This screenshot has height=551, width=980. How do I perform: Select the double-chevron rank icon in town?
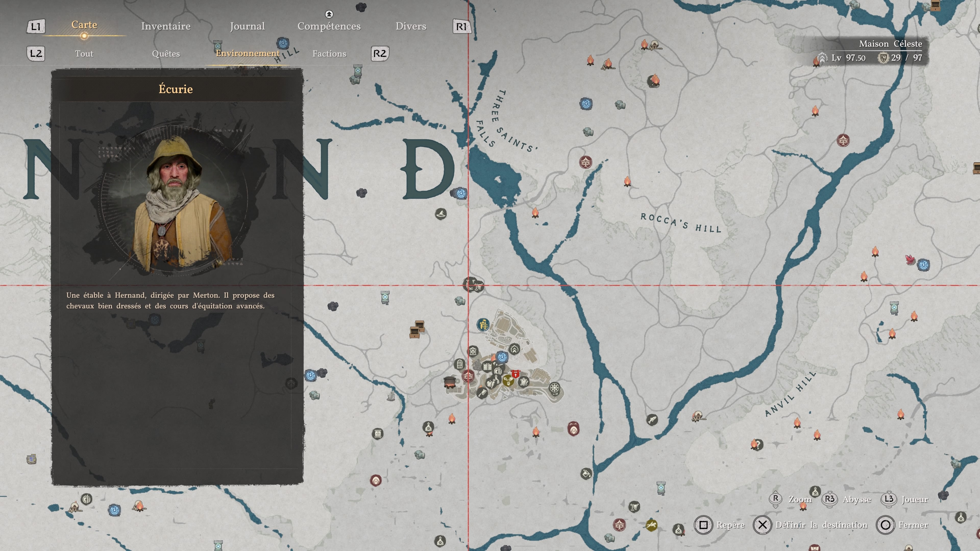coord(514,349)
